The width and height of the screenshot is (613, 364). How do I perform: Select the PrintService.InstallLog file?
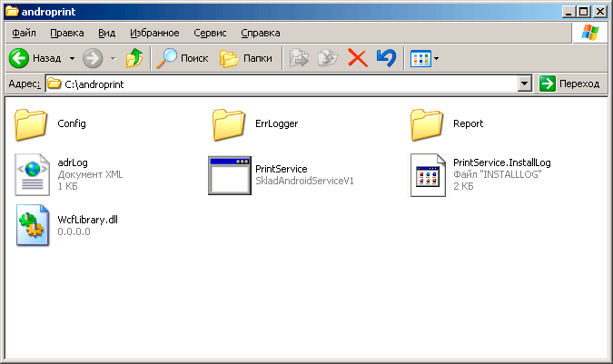(x=427, y=174)
